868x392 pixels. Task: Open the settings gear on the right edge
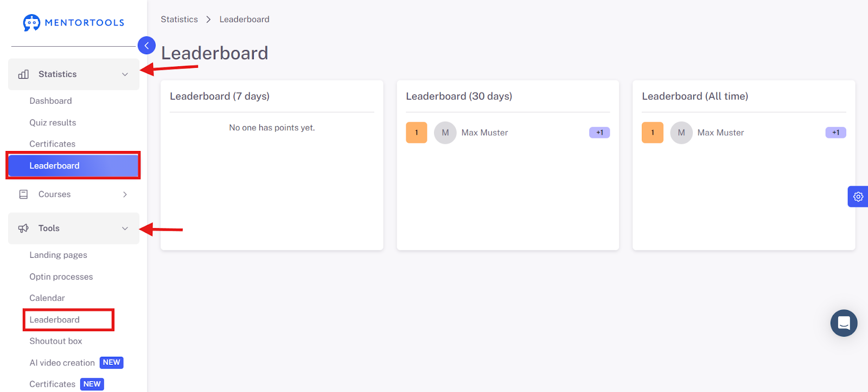(858, 197)
